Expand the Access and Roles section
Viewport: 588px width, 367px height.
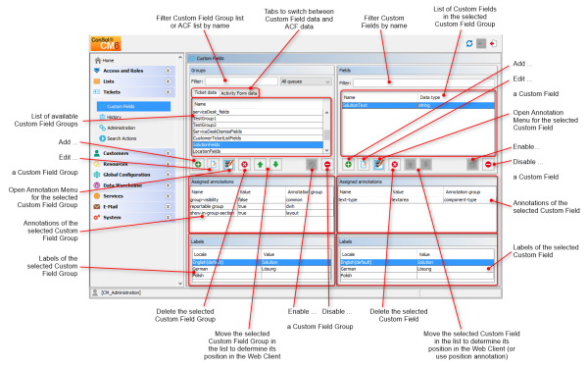click(x=168, y=71)
